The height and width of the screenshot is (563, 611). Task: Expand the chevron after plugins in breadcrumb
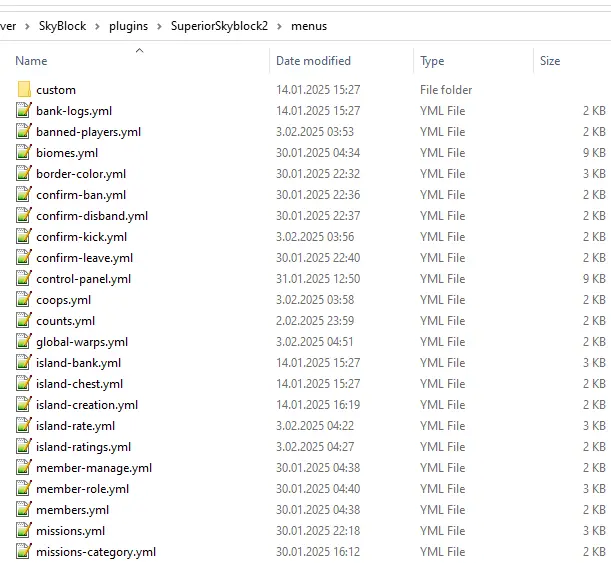click(x=159, y=26)
